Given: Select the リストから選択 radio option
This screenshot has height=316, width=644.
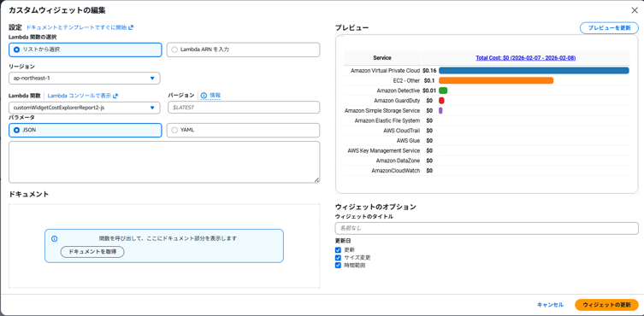Looking at the screenshot, I should click(x=85, y=50).
